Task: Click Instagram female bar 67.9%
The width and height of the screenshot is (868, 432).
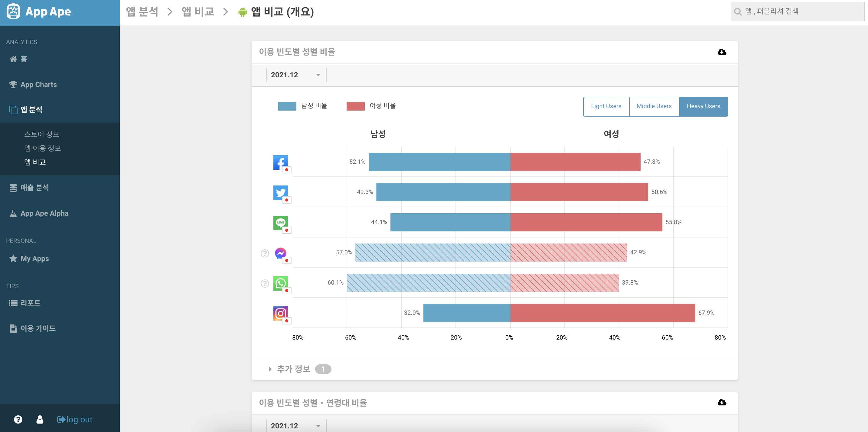Action: click(x=603, y=313)
